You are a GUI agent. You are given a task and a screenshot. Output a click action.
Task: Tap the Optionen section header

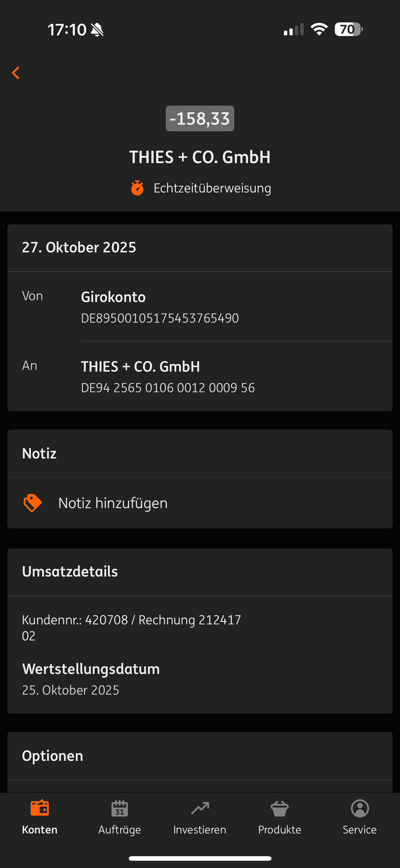point(53,756)
